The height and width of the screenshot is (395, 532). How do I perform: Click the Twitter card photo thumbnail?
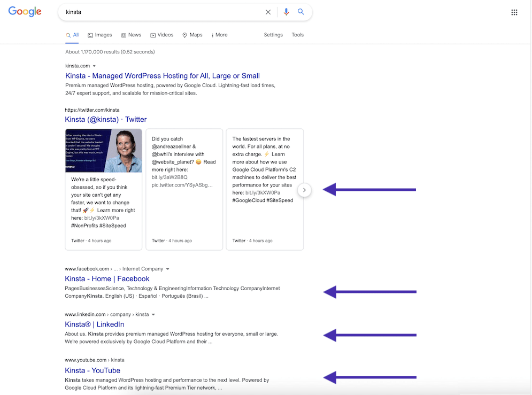pyautogui.click(x=104, y=150)
